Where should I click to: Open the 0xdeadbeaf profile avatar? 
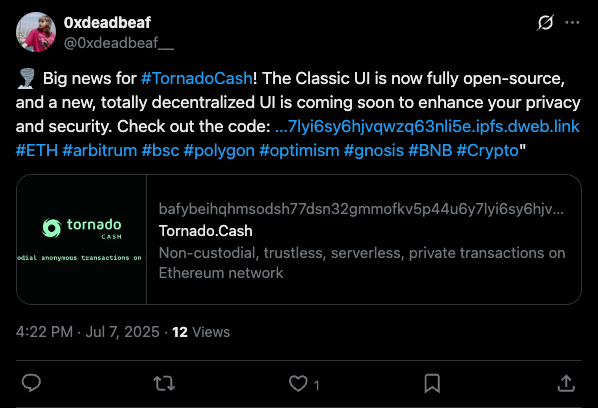(36, 32)
